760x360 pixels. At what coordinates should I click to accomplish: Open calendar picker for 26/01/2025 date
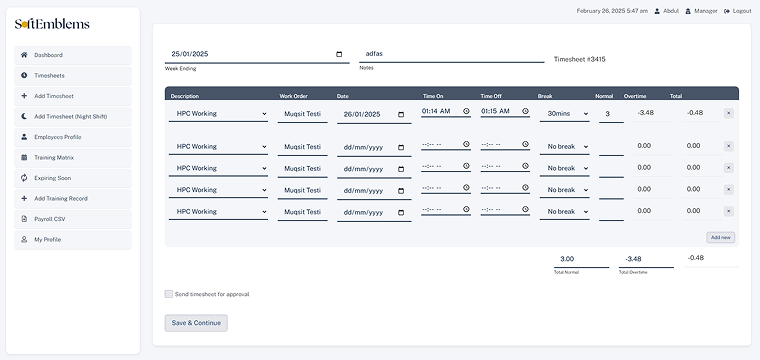[401, 115]
